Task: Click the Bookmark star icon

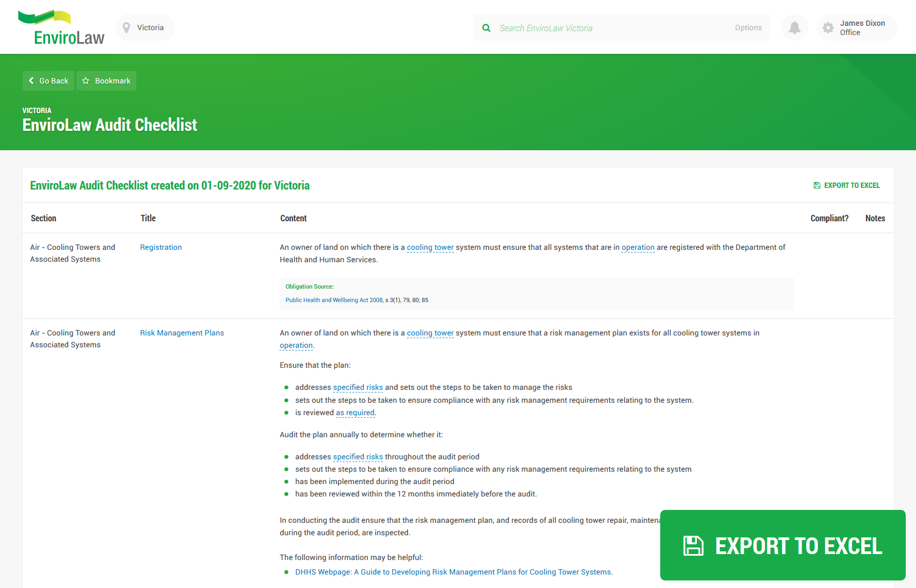Action: pos(86,81)
